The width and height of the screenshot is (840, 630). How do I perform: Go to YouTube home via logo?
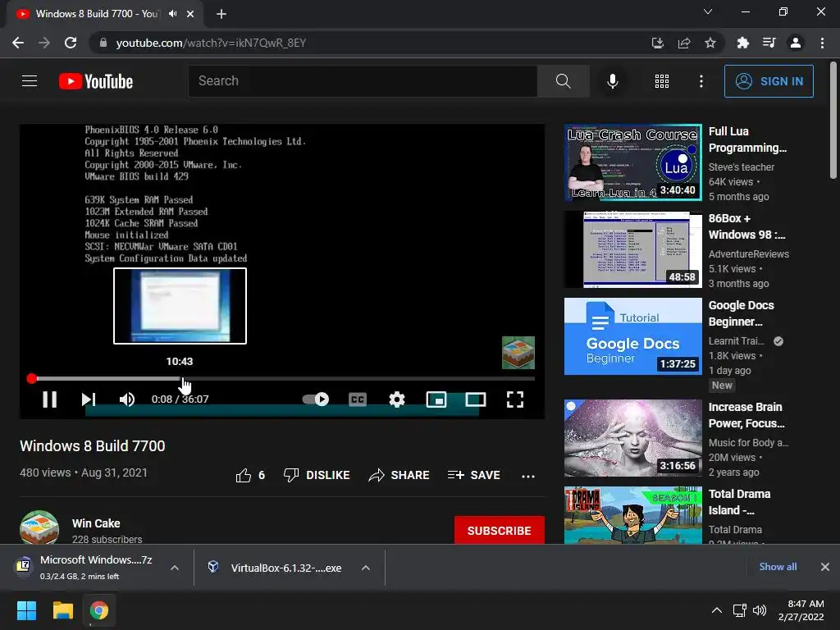point(96,81)
